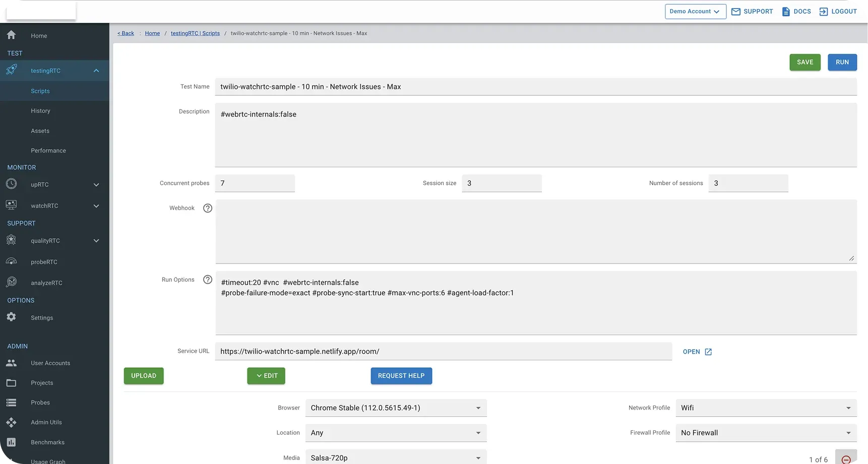Click the analyzeRTC sidebar icon
This screenshot has width=868, height=464.
11,283
